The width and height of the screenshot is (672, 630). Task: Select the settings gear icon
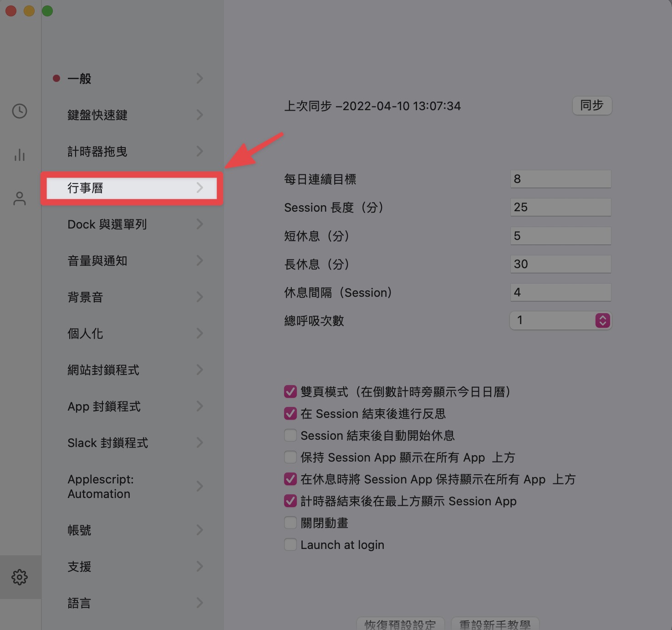pyautogui.click(x=20, y=577)
